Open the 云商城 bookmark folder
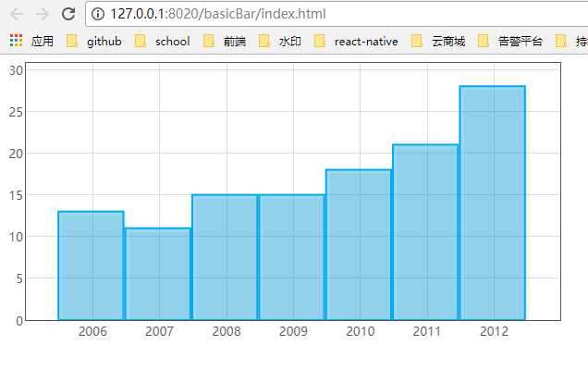 (x=438, y=41)
